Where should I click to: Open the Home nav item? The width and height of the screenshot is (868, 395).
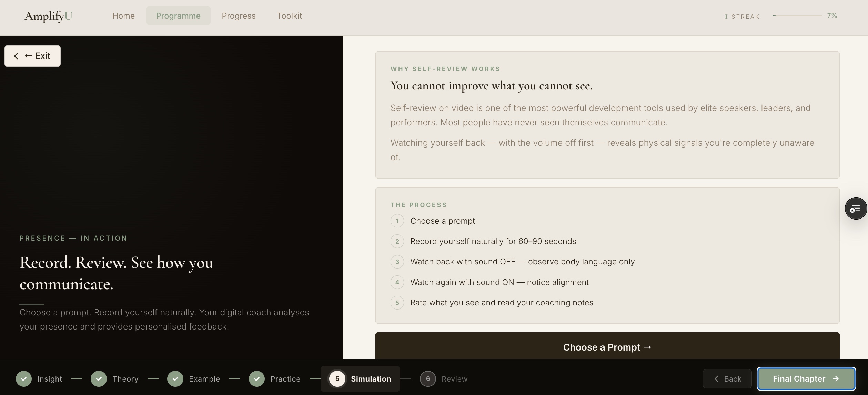(x=123, y=16)
